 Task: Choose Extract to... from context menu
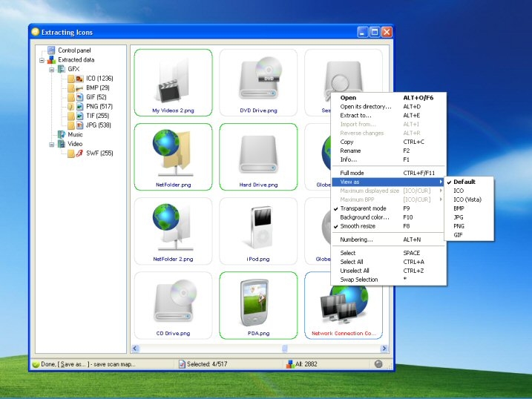point(355,116)
